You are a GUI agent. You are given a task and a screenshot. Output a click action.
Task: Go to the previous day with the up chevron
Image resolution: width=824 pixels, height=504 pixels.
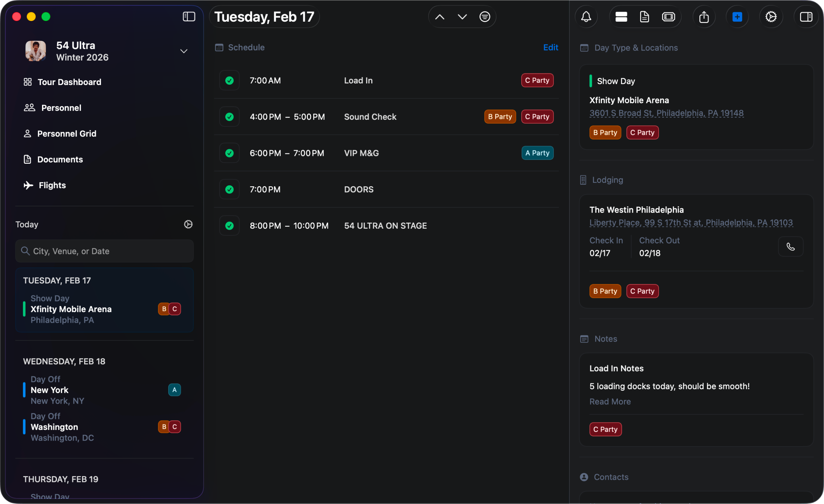[x=439, y=16]
